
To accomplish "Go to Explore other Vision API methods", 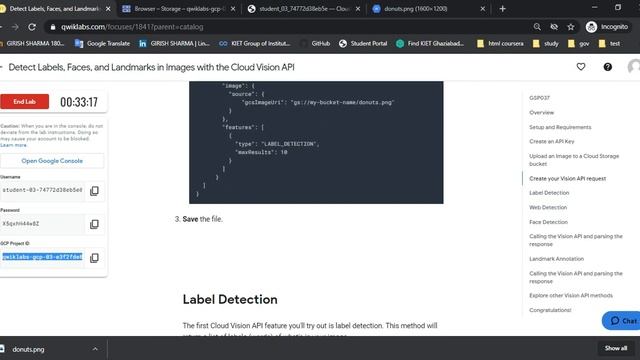I will click(x=571, y=296).
